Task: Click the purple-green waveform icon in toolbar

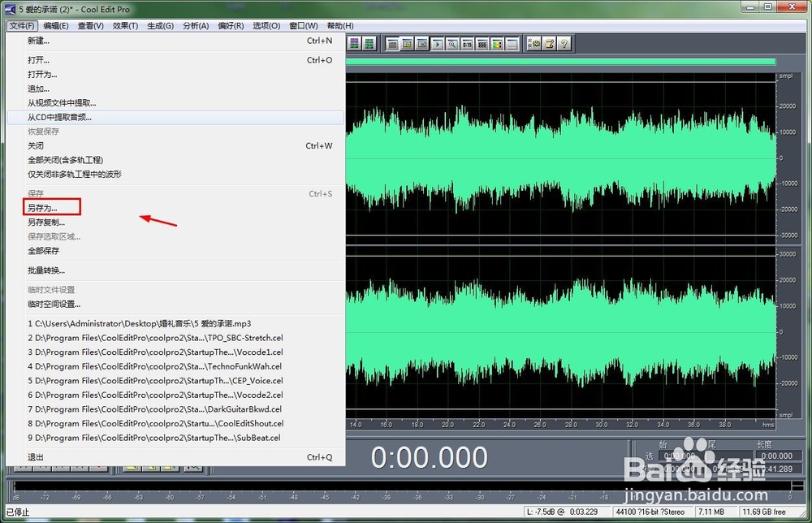Action: [354, 44]
